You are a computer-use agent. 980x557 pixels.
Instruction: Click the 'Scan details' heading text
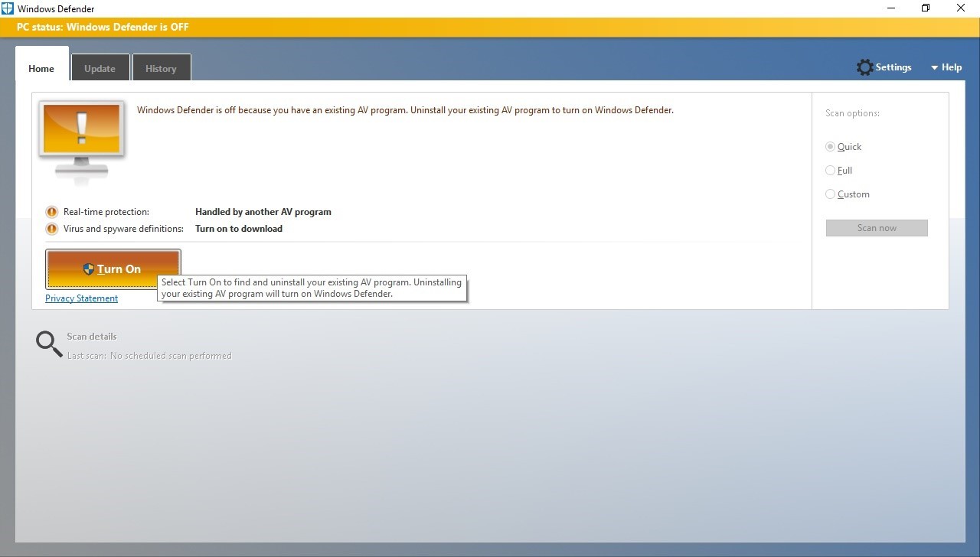(92, 337)
